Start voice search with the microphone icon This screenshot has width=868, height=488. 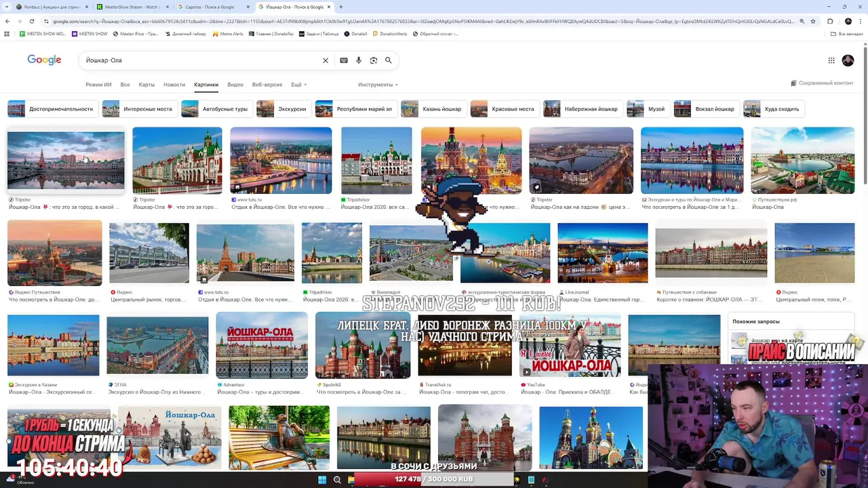(x=359, y=60)
